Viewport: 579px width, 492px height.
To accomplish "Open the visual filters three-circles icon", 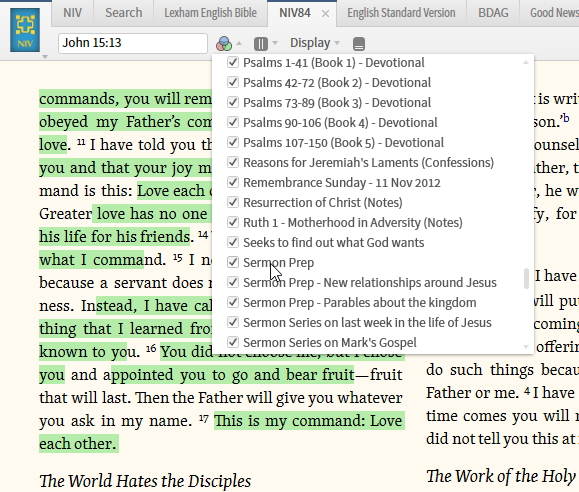I will pyautogui.click(x=224, y=44).
